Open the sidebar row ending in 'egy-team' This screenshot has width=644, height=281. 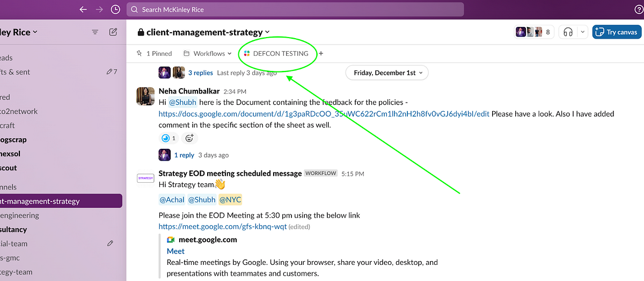click(x=61, y=272)
